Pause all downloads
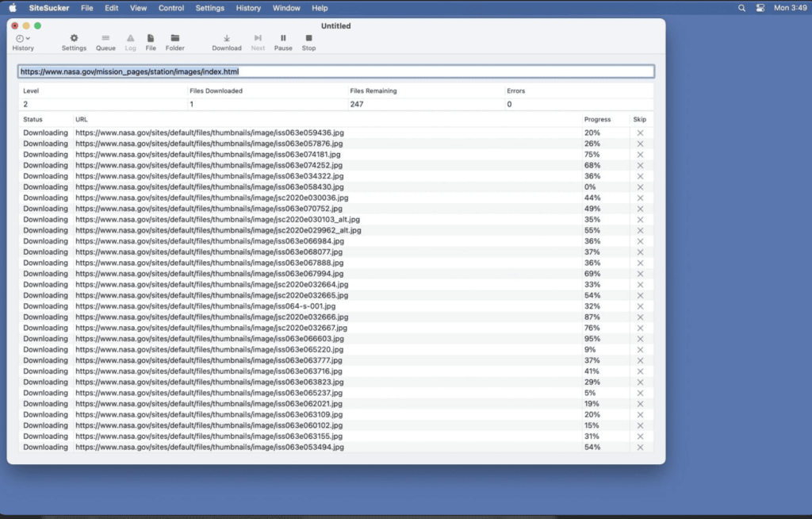Screen dimensions: 812x519 click(282, 41)
